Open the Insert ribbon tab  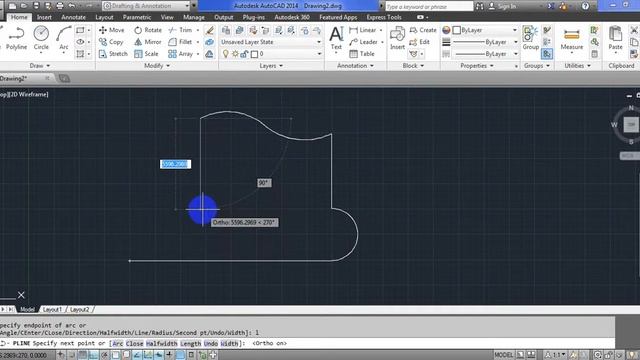pyautogui.click(x=44, y=17)
